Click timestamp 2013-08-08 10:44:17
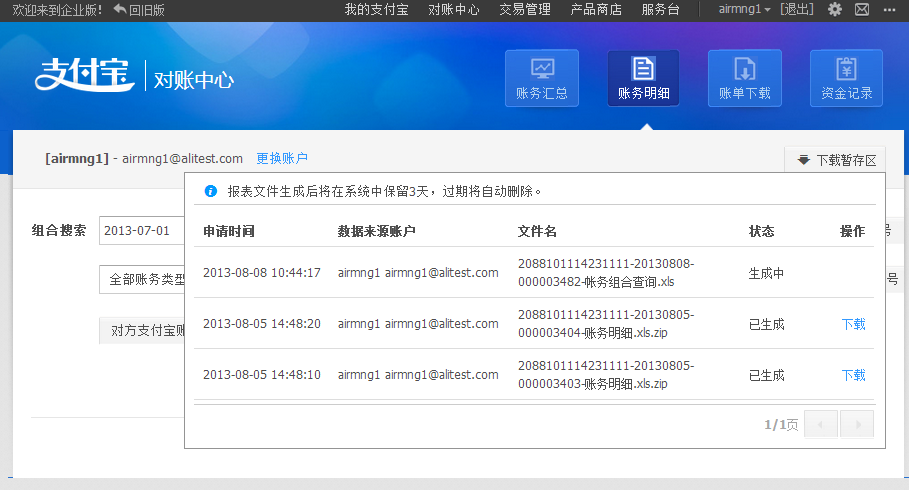The image size is (909, 490). 261,273
